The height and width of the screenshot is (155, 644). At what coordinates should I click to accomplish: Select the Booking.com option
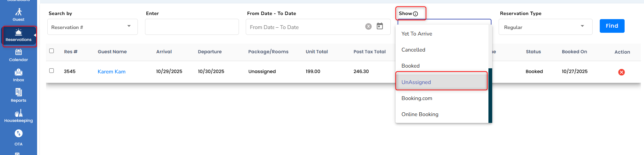pos(417,98)
